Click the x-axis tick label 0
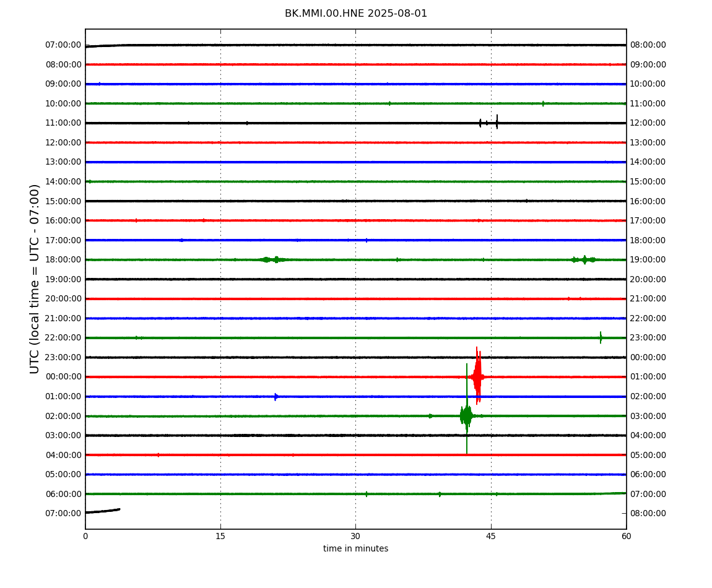The image size is (712, 588). [x=85, y=536]
